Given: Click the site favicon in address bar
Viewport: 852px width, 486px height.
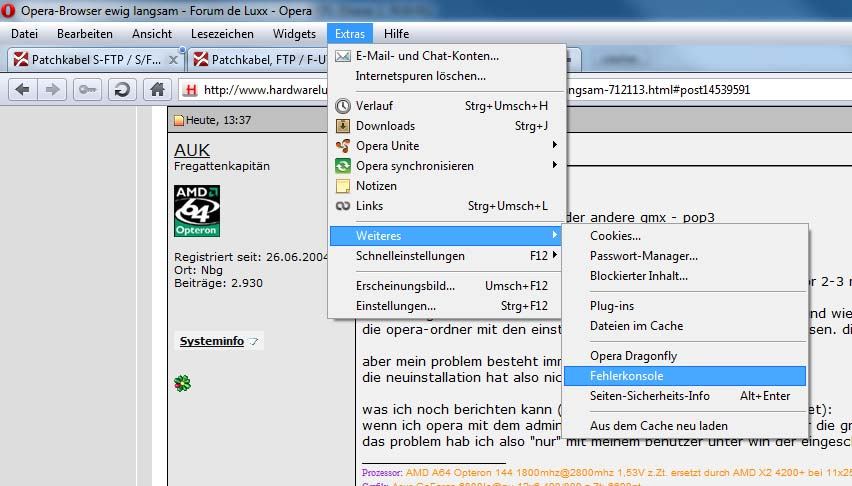Looking at the screenshot, I should (190, 90).
